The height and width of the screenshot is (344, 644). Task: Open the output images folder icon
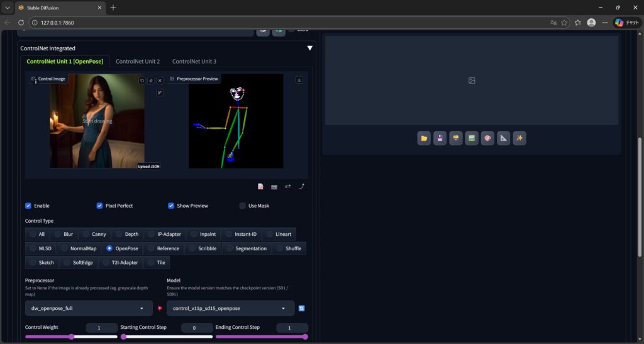click(x=424, y=138)
